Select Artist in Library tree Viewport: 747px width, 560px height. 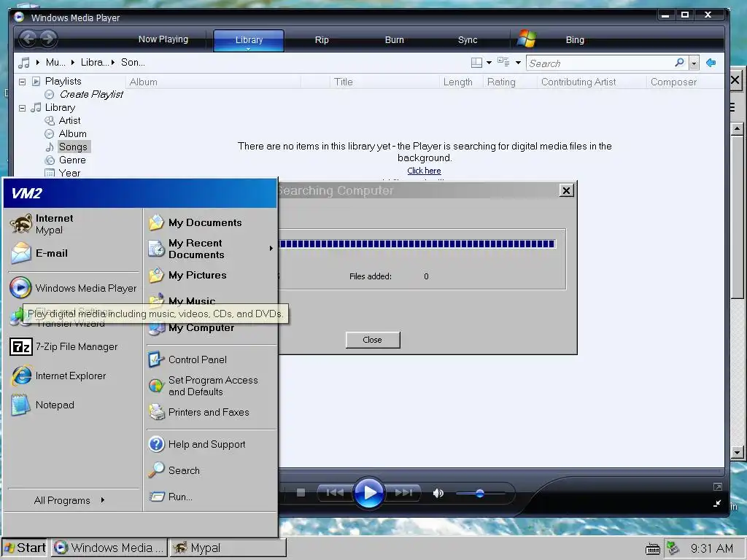coord(69,120)
